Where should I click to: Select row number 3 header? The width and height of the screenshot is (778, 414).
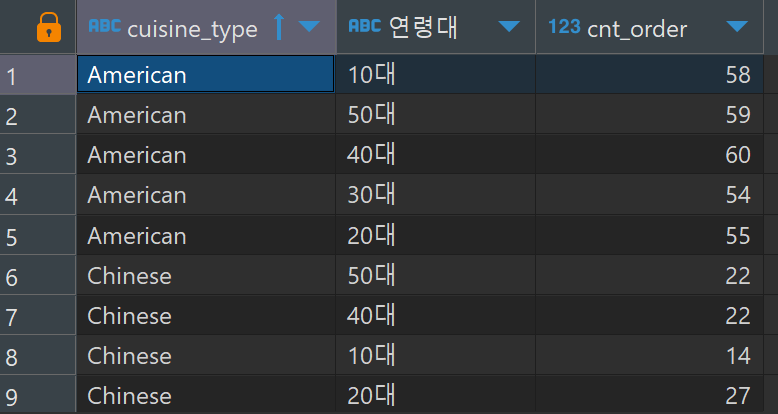click(38, 155)
